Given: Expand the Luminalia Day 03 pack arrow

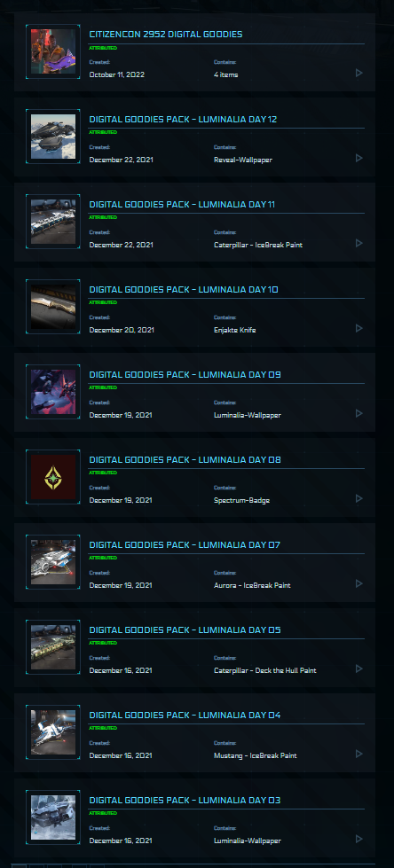Looking at the screenshot, I should point(359,840).
